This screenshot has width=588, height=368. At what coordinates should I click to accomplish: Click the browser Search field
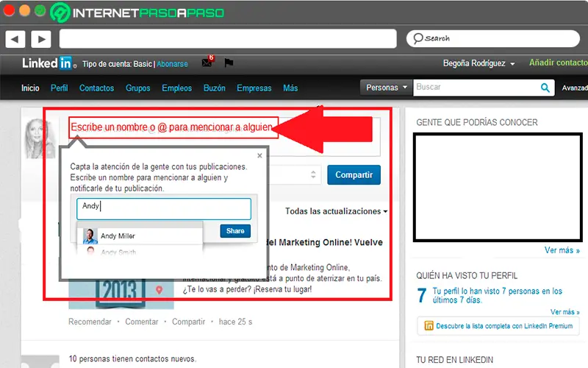pos(493,38)
